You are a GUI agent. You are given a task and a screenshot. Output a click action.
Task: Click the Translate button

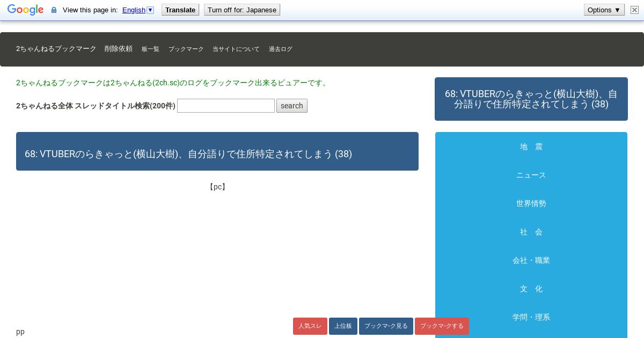coord(180,10)
